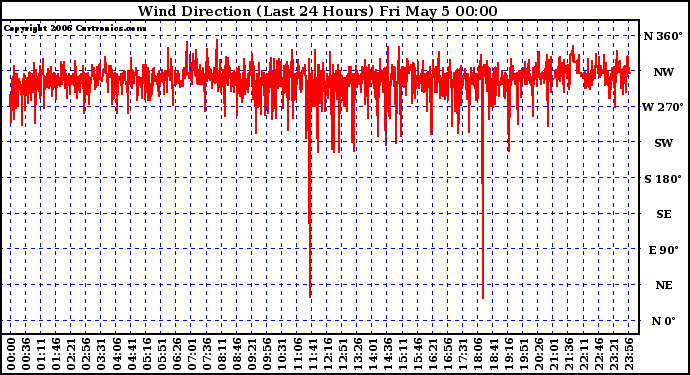
Task: Select the 'NW' axis label
Action: point(663,72)
